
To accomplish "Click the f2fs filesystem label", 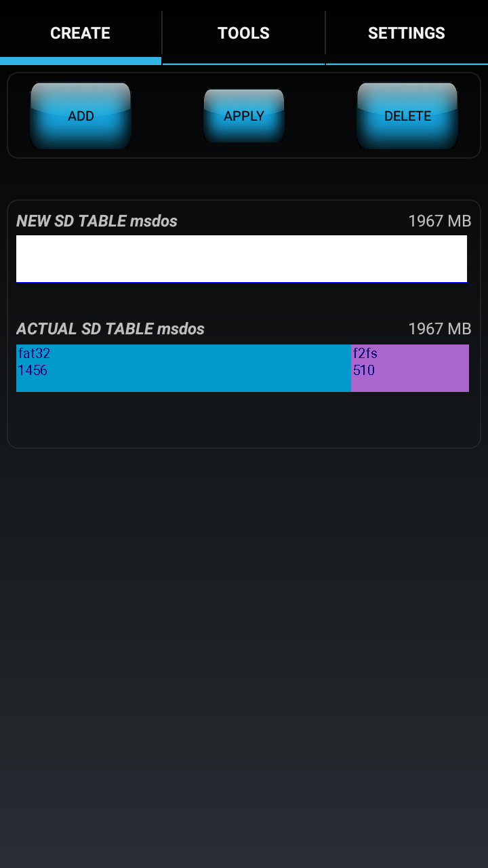I will coord(365,353).
